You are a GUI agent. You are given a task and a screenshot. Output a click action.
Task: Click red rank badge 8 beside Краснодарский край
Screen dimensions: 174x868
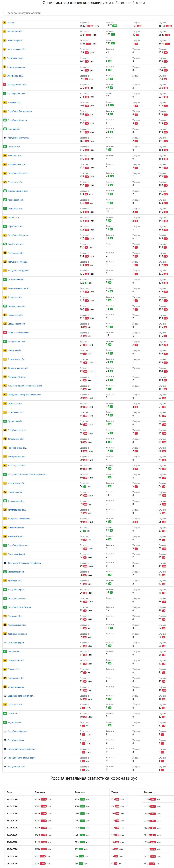point(4,85)
